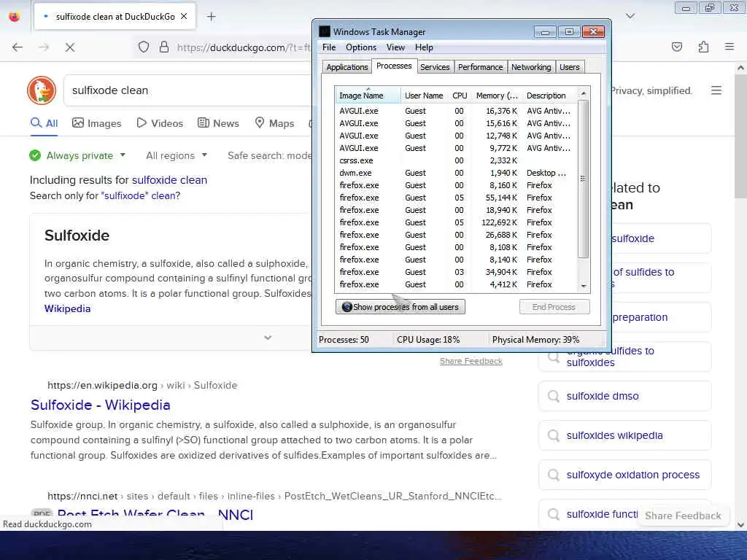Select the All search results tab

[44, 123]
